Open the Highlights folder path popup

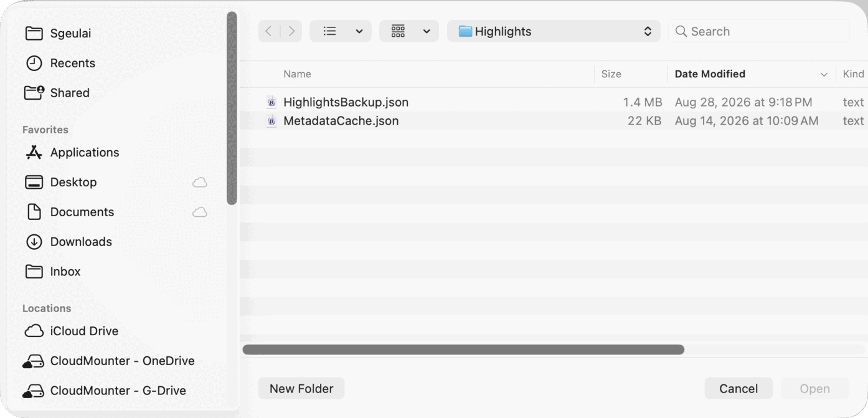[554, 31]
